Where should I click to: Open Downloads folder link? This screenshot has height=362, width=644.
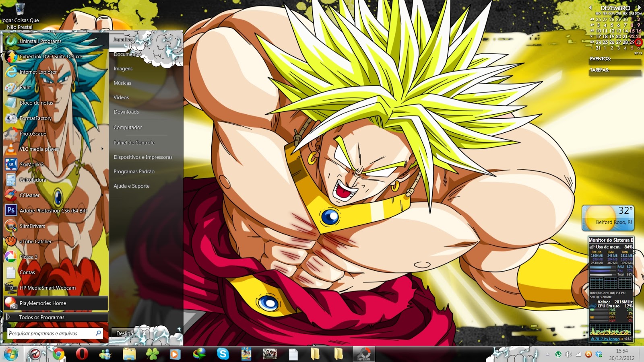[126, 112]
